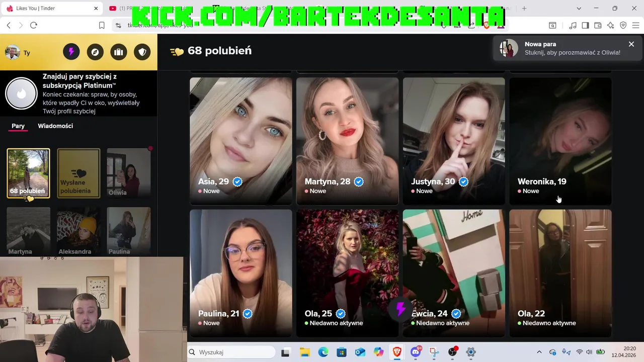The width and height of the screenshot is (644, 362).
Task: Open File Explorer from the taskbar
Action: coord(305,352)
